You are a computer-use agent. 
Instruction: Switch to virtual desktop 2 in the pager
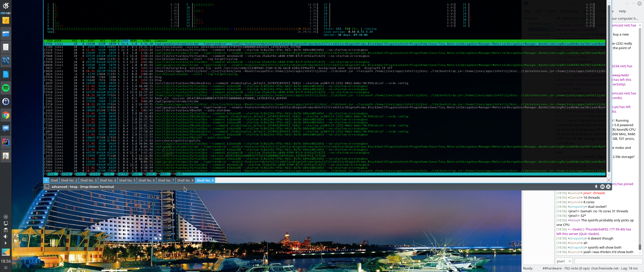point(8,13)
